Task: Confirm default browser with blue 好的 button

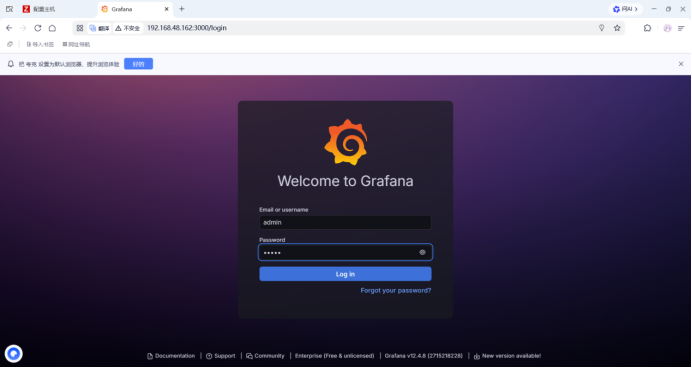Action: click(x=139, y=64)
